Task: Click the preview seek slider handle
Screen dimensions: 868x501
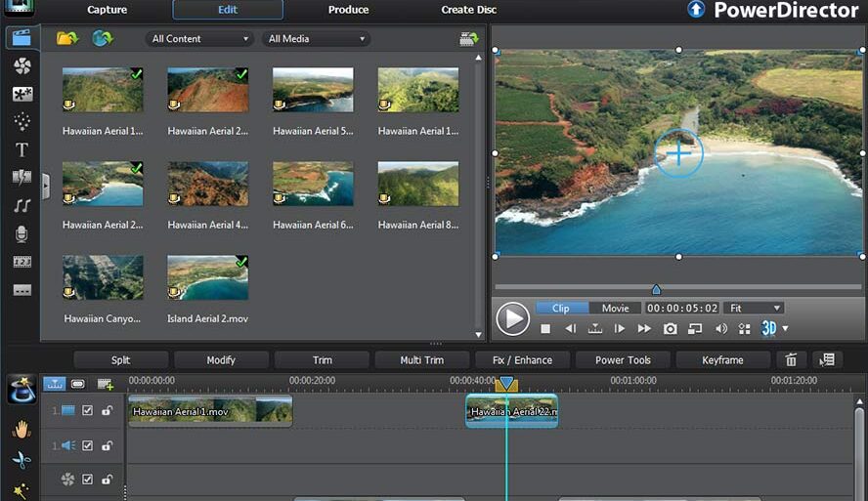Action: click(656, 289)
